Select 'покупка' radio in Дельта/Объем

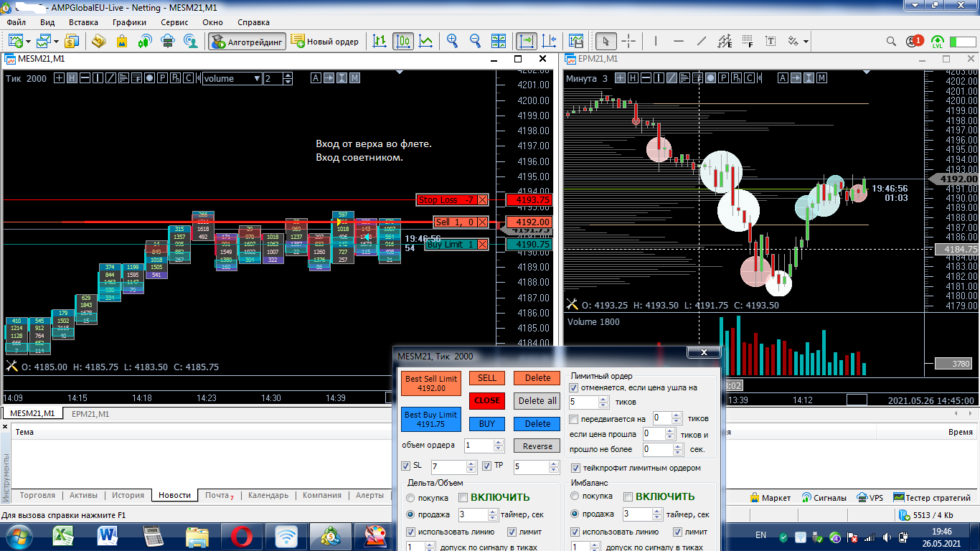pyautogui.click(x=410, y=498)
